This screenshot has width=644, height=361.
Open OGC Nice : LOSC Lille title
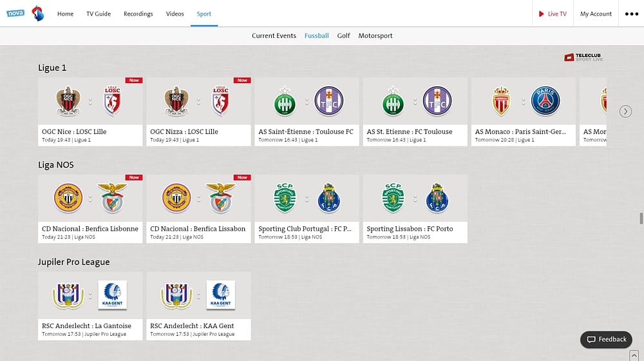[x=74, y=132]
